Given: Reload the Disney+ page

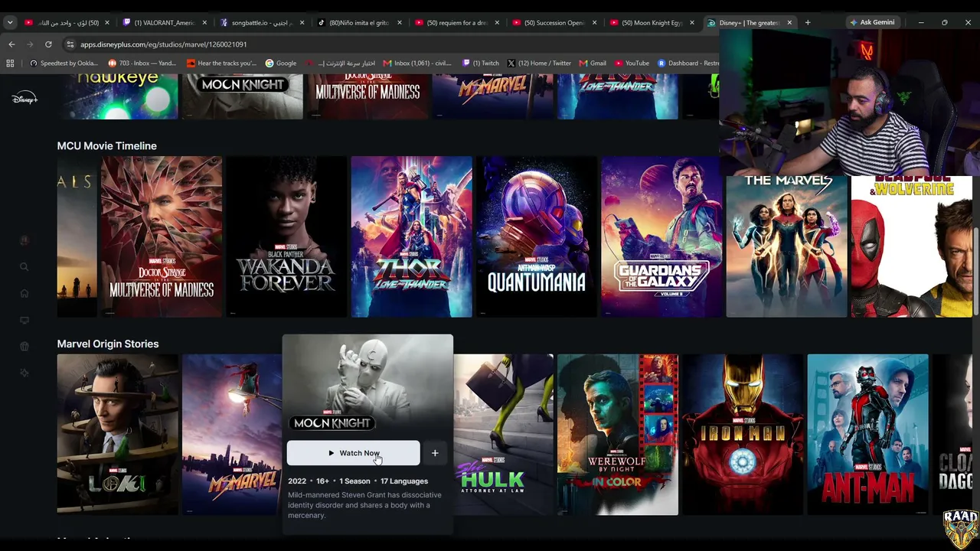Looking at the screenshot, I should [48, 44].
